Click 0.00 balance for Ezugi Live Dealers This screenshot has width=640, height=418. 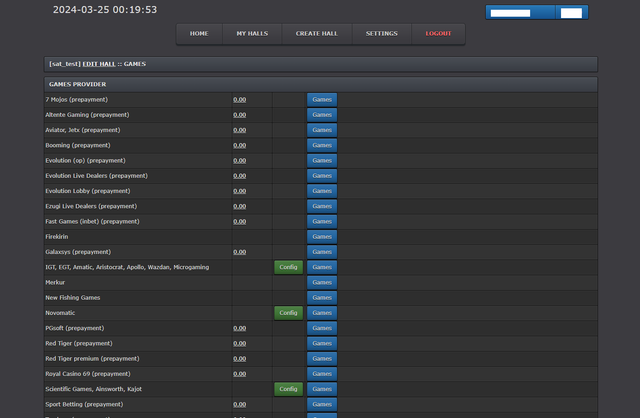pyautogui.click(x=240, y=206)
